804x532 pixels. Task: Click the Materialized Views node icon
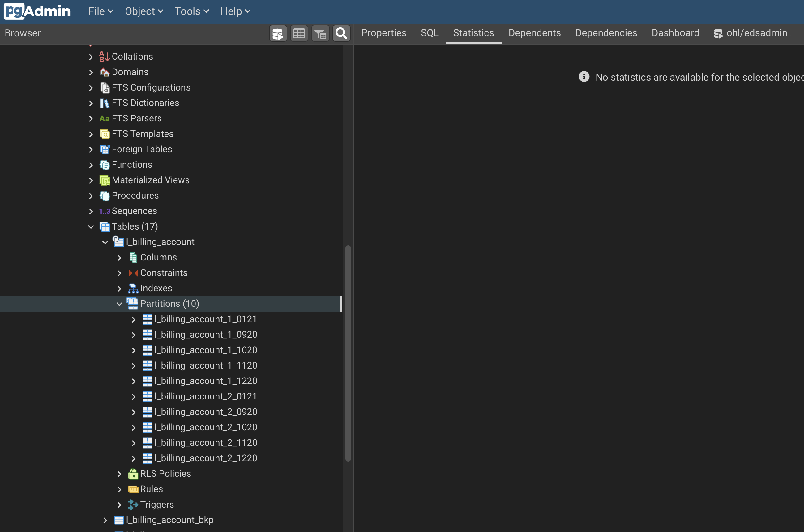[105, 180]
